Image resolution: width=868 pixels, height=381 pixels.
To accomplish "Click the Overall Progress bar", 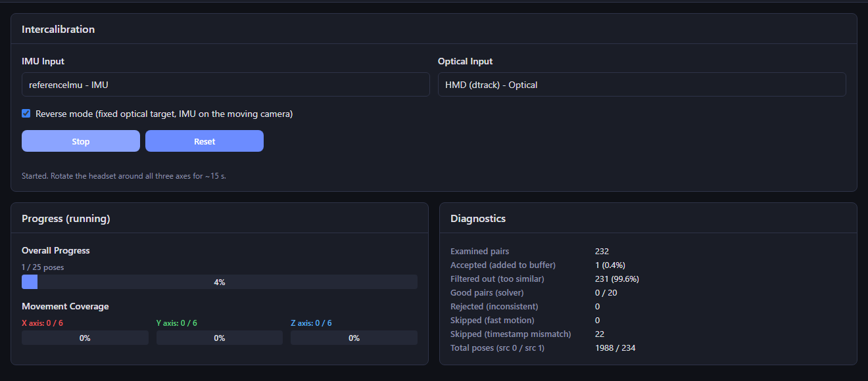I will point(220,282).
